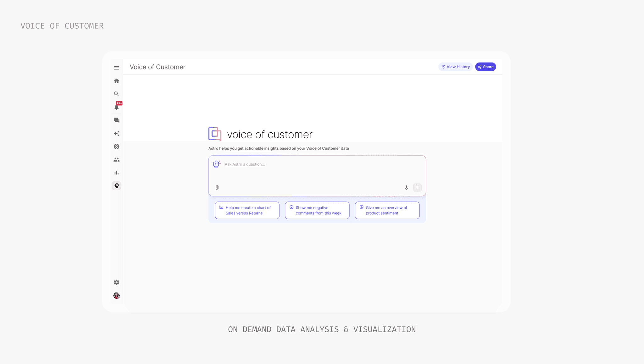Open the dollar sign sidebar icon
Image resolution: width=644 pixels, height=364 pixels.
[116, 146]
